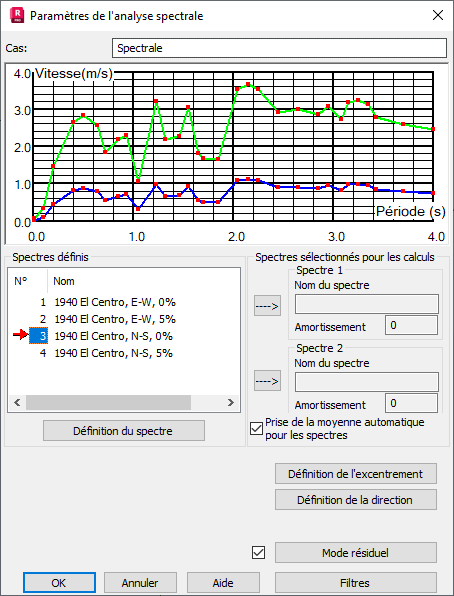Image resolution: width=454 pixels, height=596 pixels.
Task: Select spectrum 1940 El Centro, E-W, 5%
Action: (115, 319)
